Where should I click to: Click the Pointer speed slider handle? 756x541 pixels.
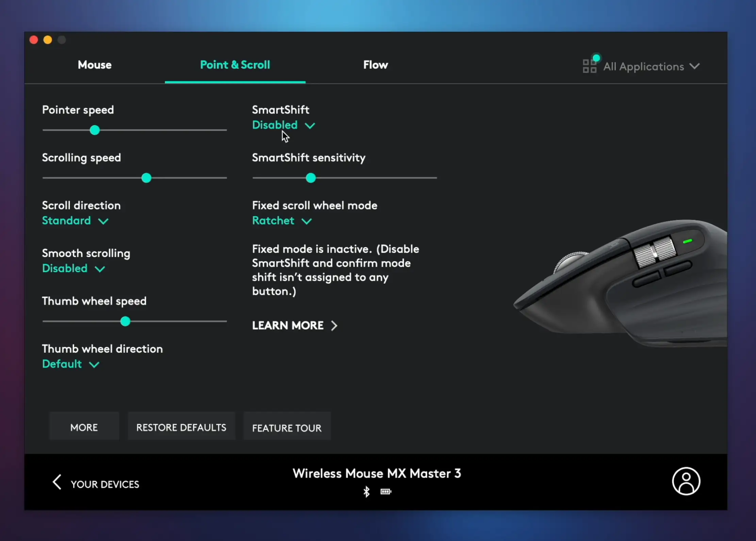(95, 130)
